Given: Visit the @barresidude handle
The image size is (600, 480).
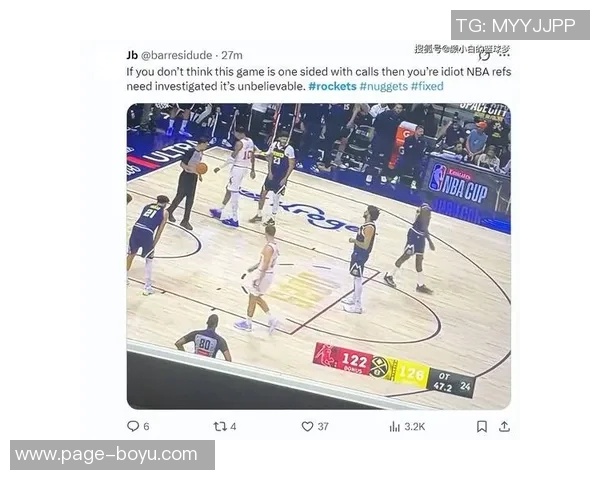Looking at the screenshot, I should click(x=176, y=55).
